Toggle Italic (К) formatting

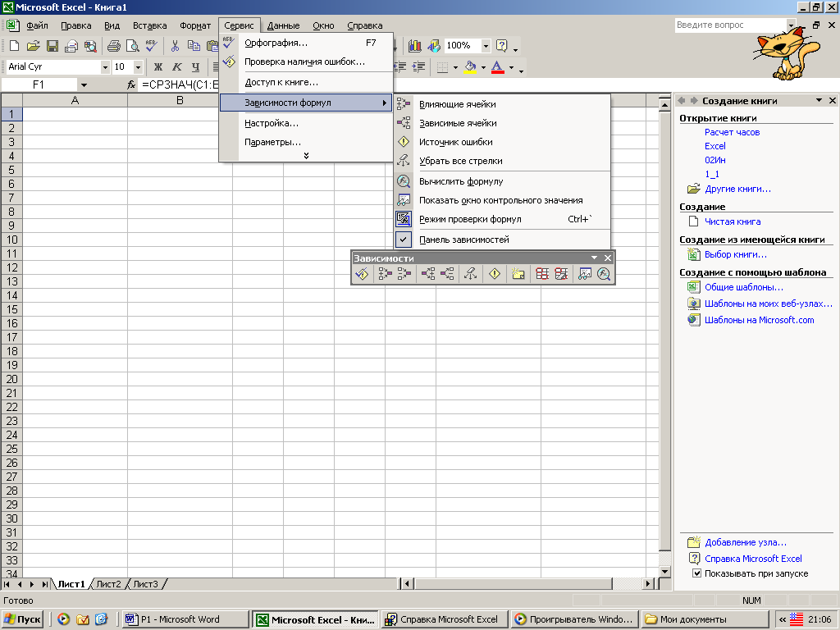coord(177,67)
